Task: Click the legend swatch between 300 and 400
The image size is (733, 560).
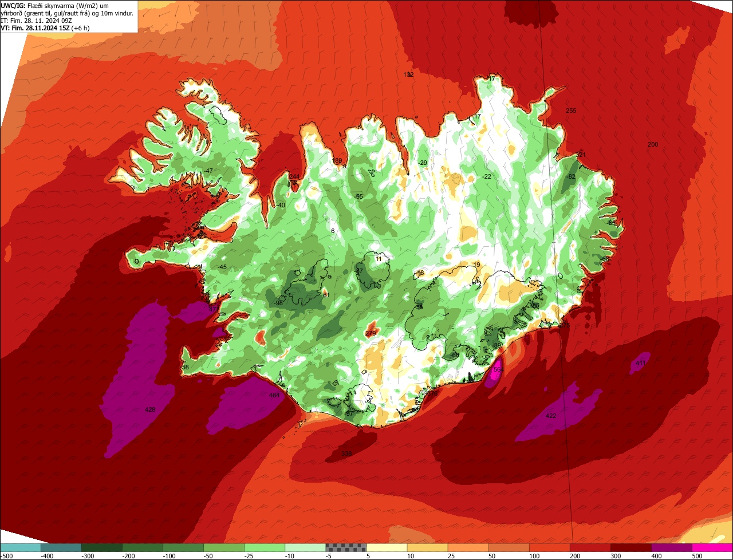Action: tap(630, 547)
